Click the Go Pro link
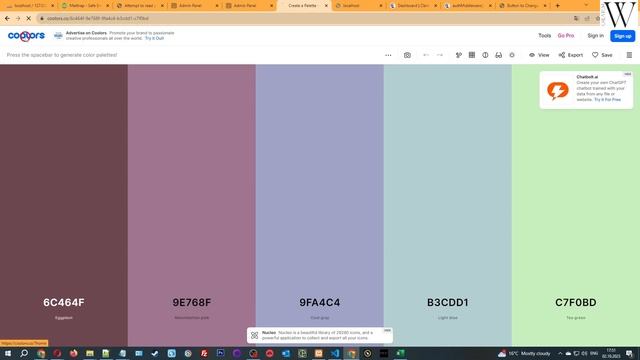The image size is (640, 360). tap(566, 36)
